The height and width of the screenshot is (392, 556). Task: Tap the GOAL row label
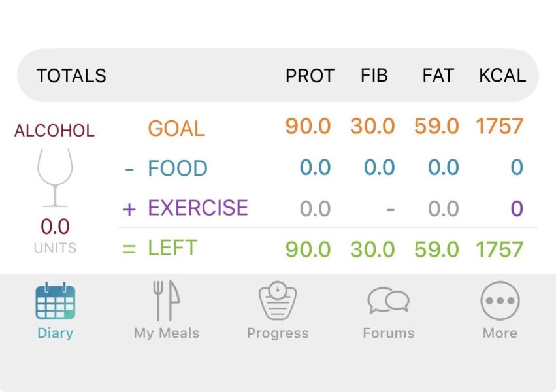click(175, 128)
